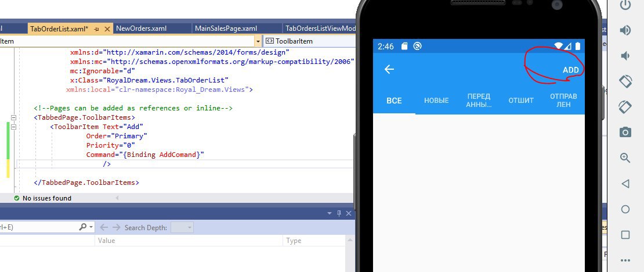Tap the back arrow in the app bar
This screenshot has width=644, height=272.
pos(389,70)
